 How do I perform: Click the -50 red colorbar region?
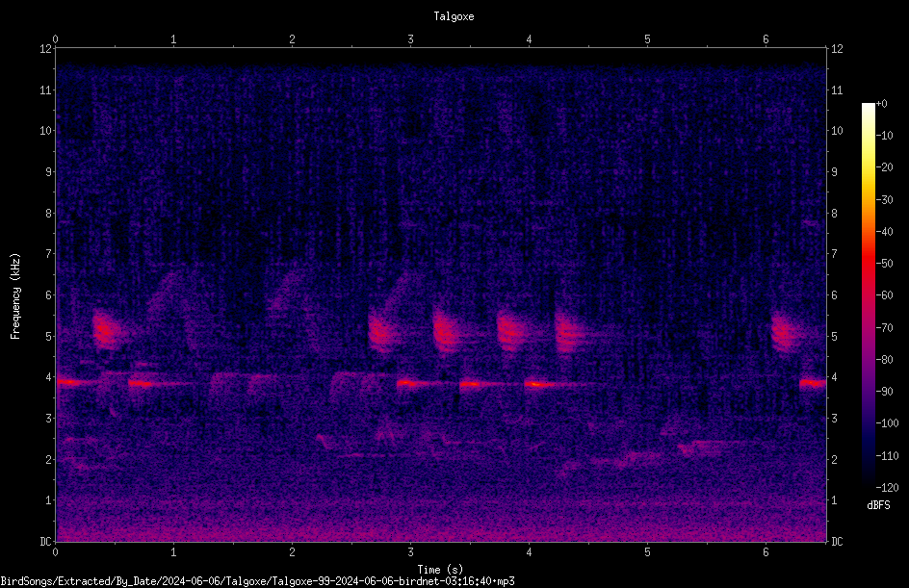click(868, 264)
